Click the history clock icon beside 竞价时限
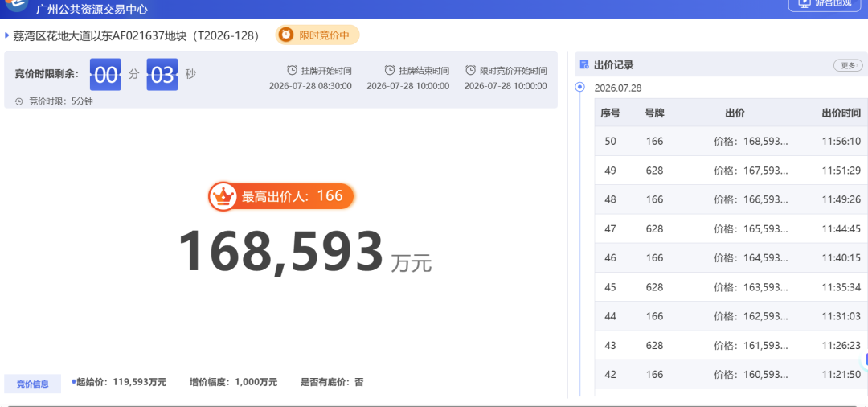This screenshot has height=407, width=868. [x=18, y=101]
